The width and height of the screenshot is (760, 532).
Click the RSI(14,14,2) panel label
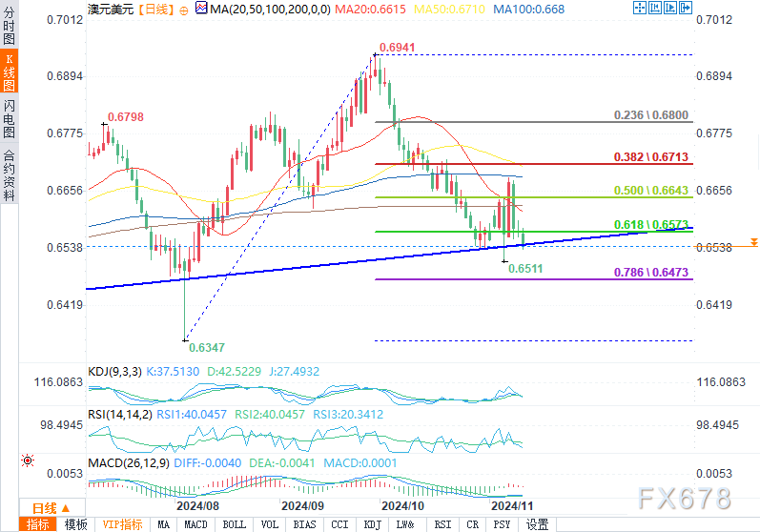[x=120, y=415]
